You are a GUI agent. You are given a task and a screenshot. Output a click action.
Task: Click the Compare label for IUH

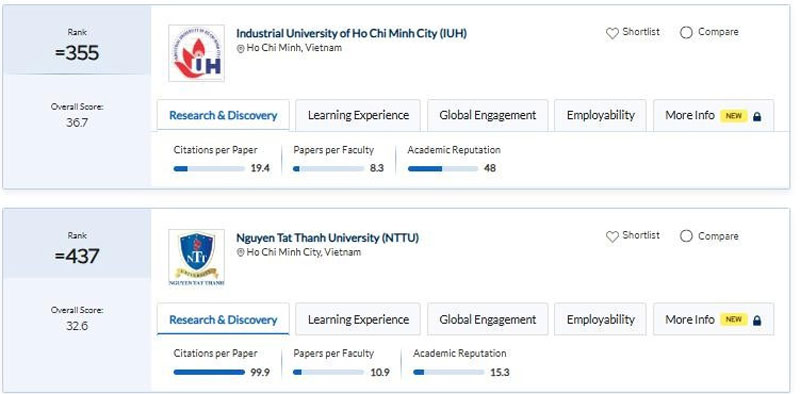coord(718,32)
